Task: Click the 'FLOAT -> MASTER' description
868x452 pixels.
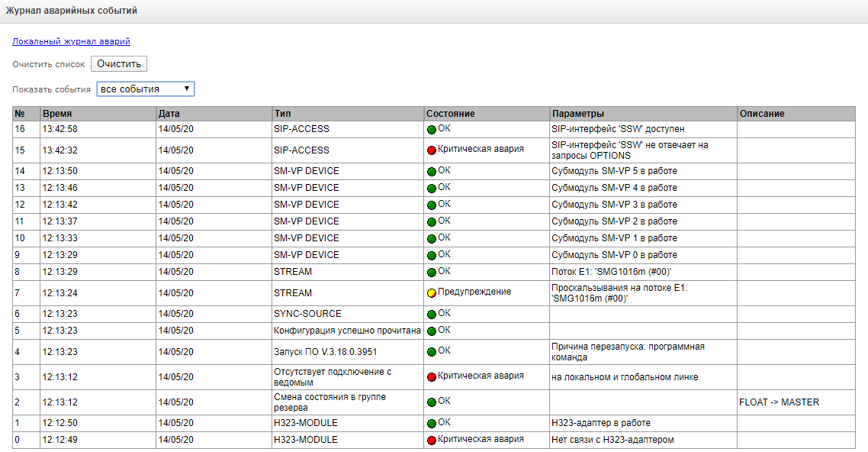Action: [x=779, y=402]
